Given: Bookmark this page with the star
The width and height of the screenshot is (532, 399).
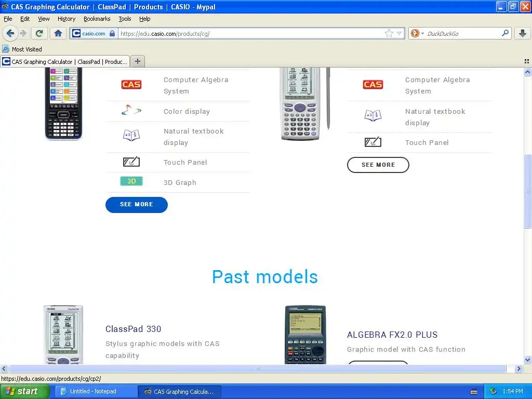Looking at the screenshot, I should (x=389, y=33).
